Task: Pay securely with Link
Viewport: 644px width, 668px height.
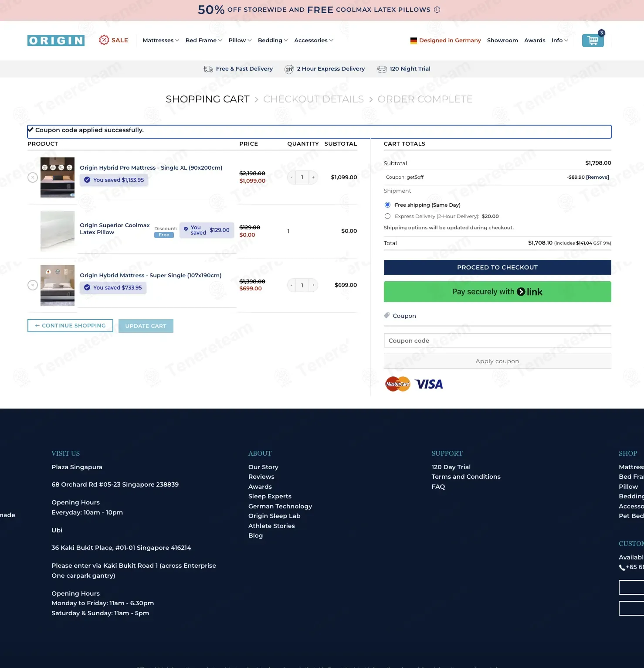Action: point(497,292)
